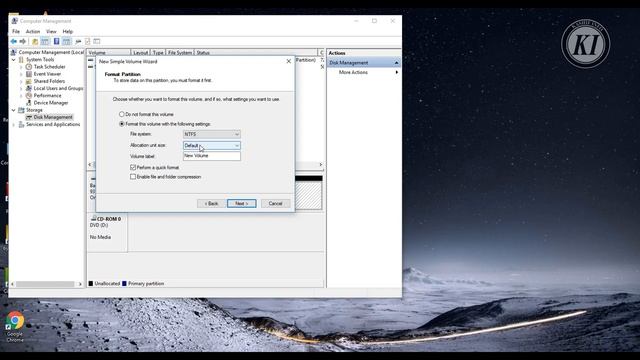The height and width of the screenshot is (360, 640).
Task: Click the checkmark document toolbar icon
Action: 87,41
